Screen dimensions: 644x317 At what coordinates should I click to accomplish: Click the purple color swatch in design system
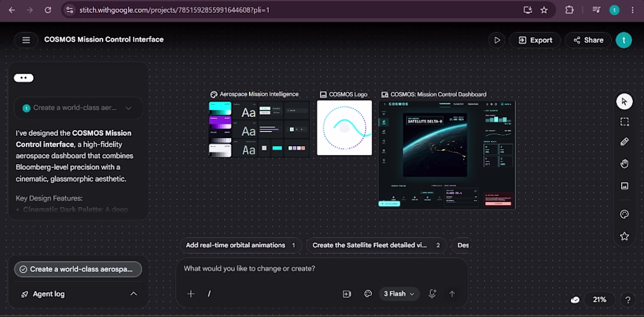tap(221, 122)
